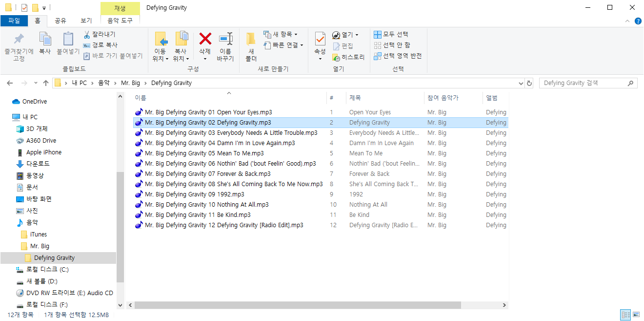Expand the address bar history dropdown
This screenshot has width=644, height=321.
[520, 83]
